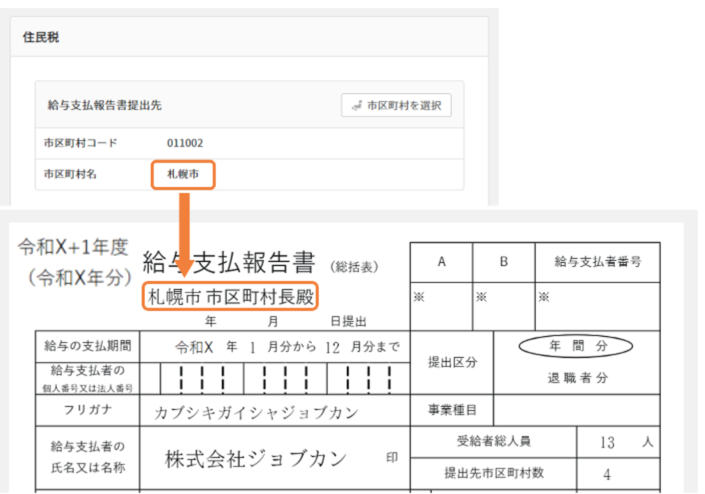The image size is (705, 494).
Task: Click the 市区町村を選択 button
Action: tap(396, 105)
